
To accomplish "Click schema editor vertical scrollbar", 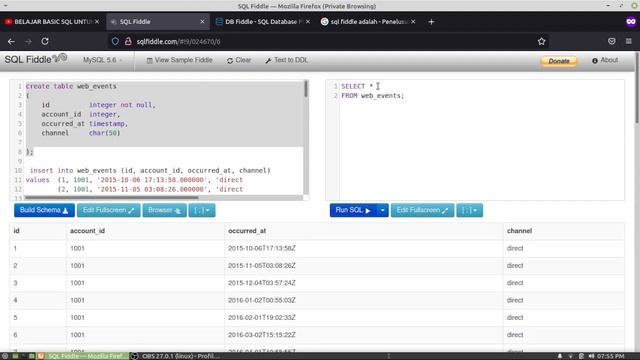I will 306,89.
